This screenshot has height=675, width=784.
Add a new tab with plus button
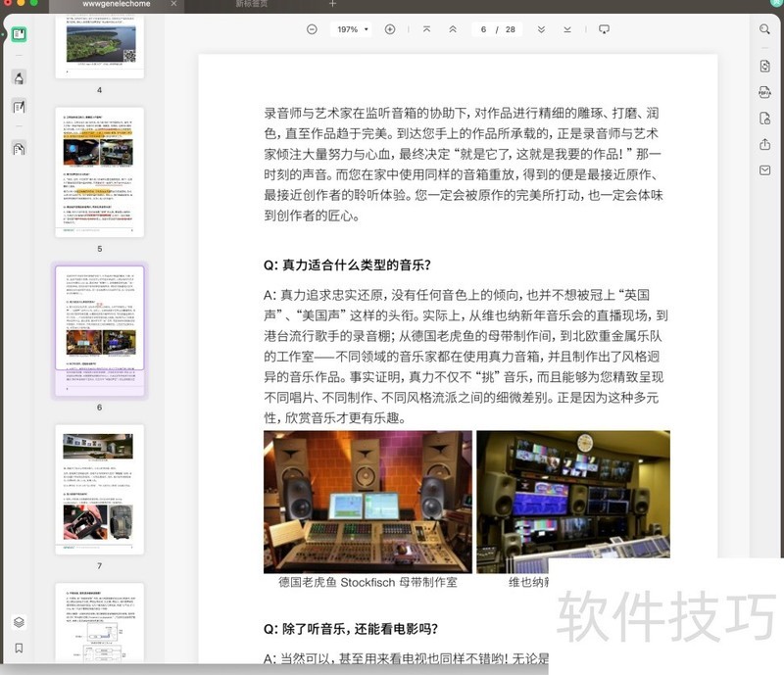[332, 5]
